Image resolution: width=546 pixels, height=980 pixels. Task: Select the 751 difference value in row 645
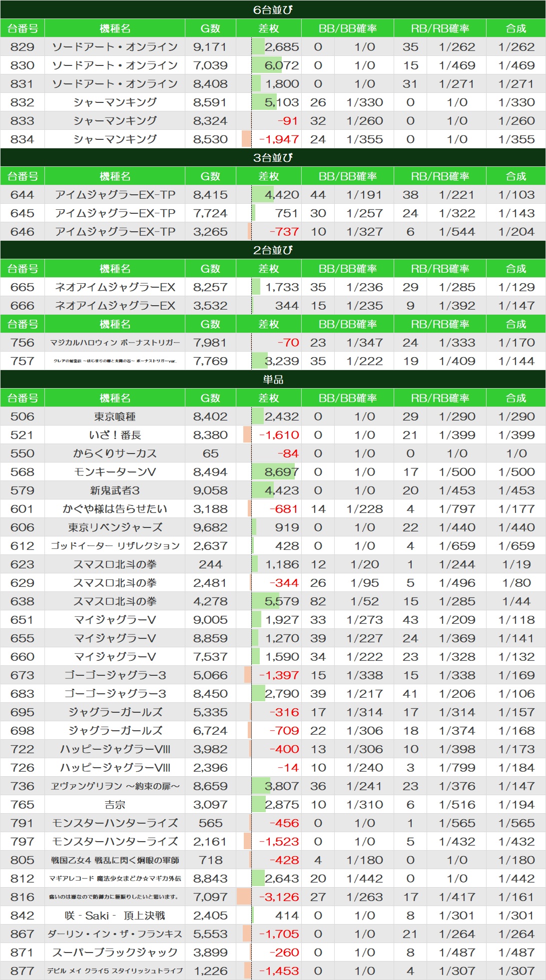286,213
